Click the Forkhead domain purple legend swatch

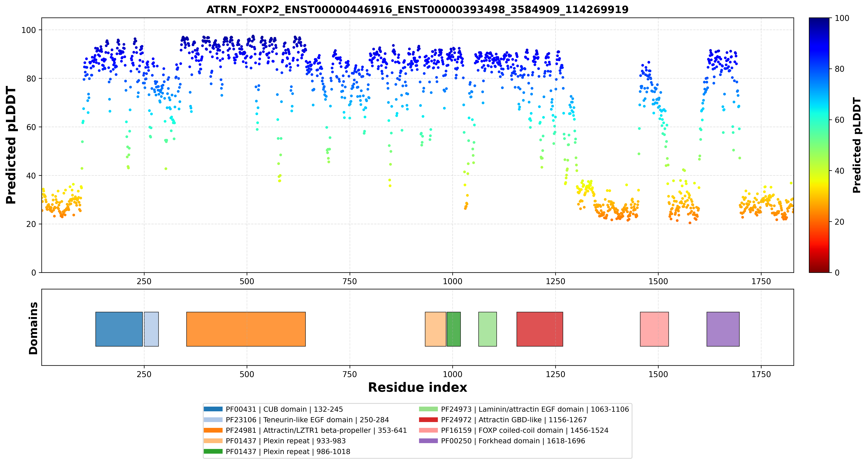(x=428, y=441)
